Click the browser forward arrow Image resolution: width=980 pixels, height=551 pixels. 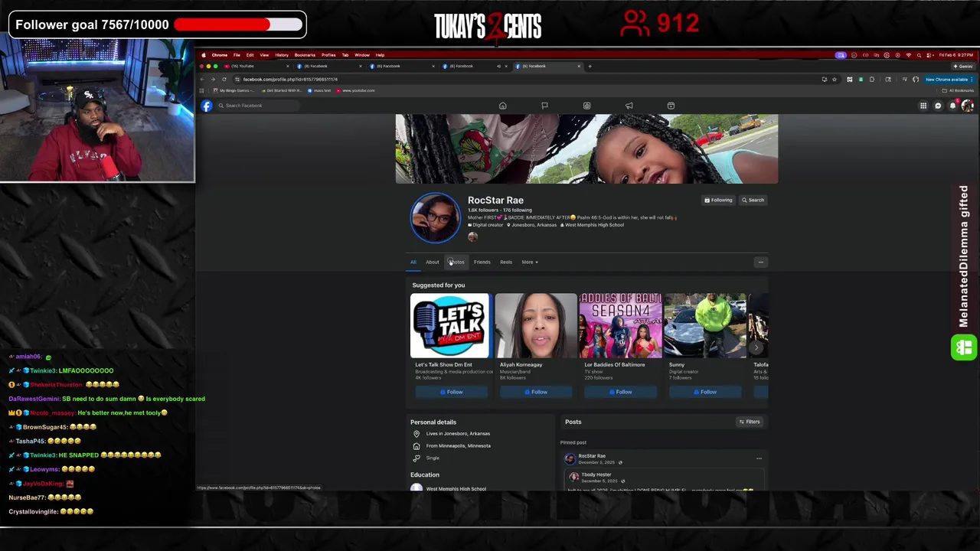click(x=214, y=80)
